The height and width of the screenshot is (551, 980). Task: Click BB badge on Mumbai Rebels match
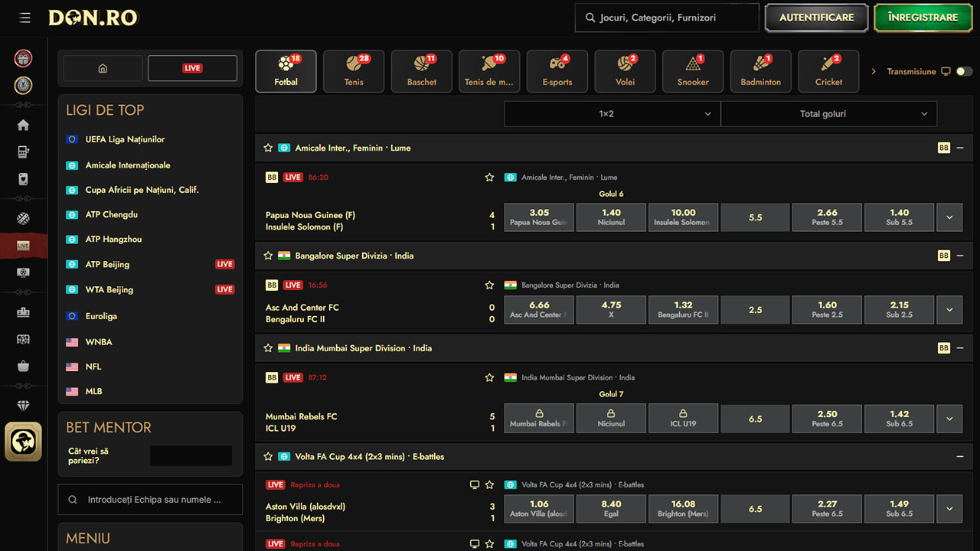[x=272, y=377]
